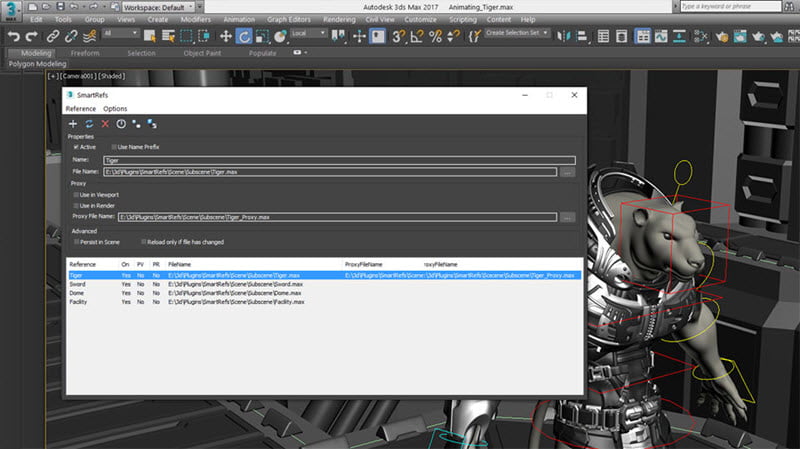Viewport: 800px width, 449px height.
Task: Enable the Use Name Prefix checkbox
Action: click(115, 147)
